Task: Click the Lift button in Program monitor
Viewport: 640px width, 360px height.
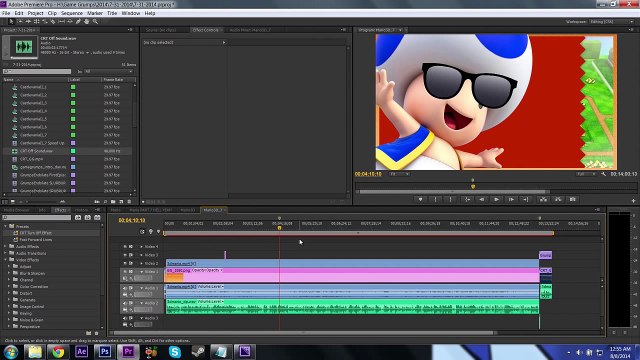Action: (543, 200)
